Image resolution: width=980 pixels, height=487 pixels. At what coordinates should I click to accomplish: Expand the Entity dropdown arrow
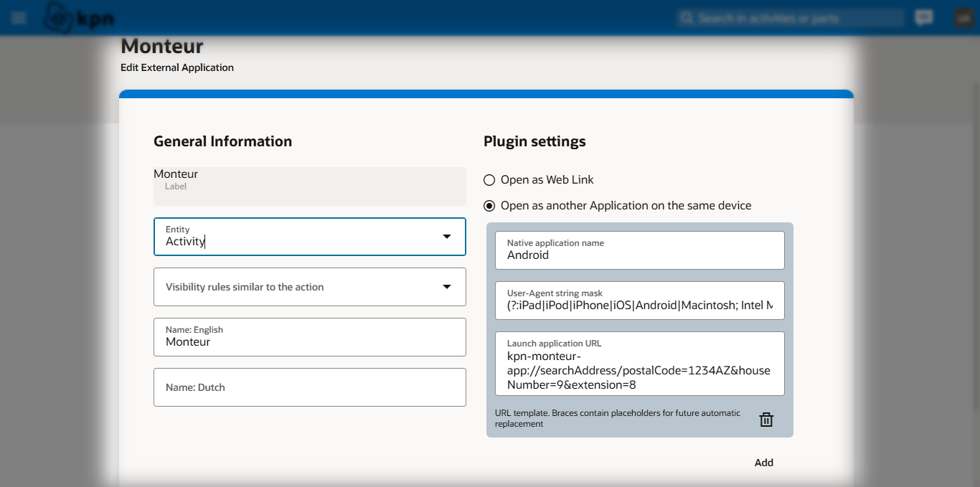[x=447, y=237]
